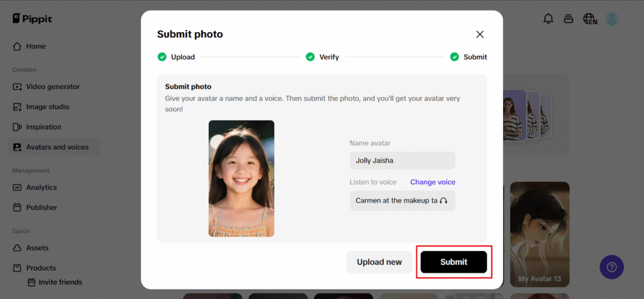Click the headphones icon in voice field

tap(443, 201)
